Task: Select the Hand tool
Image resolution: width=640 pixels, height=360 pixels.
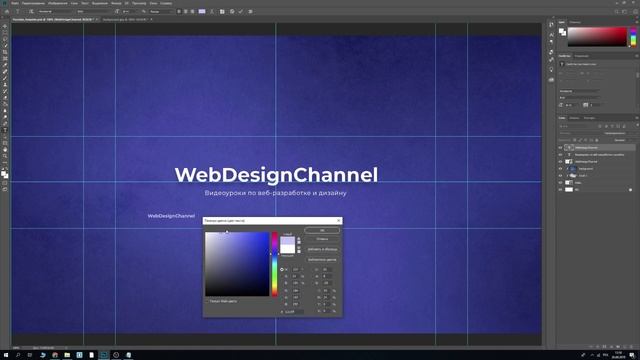Action: pyautogui.click(x=5, y=149)
